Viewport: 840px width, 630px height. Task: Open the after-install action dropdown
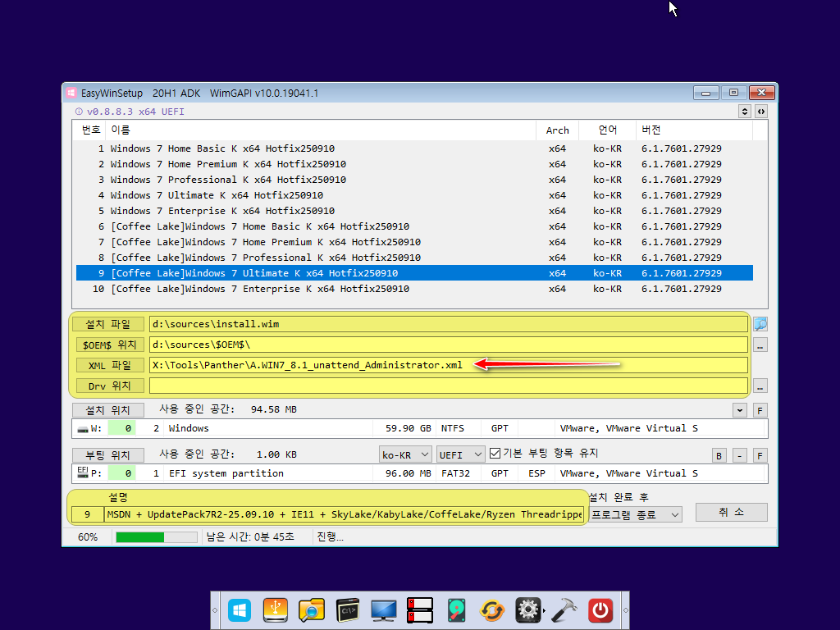[x=636, y=515]
